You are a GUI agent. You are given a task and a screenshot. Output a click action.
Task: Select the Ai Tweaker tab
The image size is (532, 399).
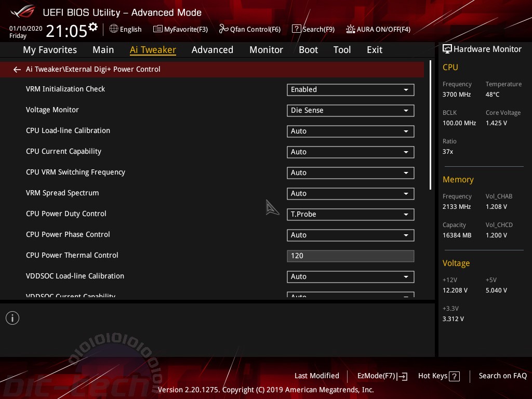(153, 50)
